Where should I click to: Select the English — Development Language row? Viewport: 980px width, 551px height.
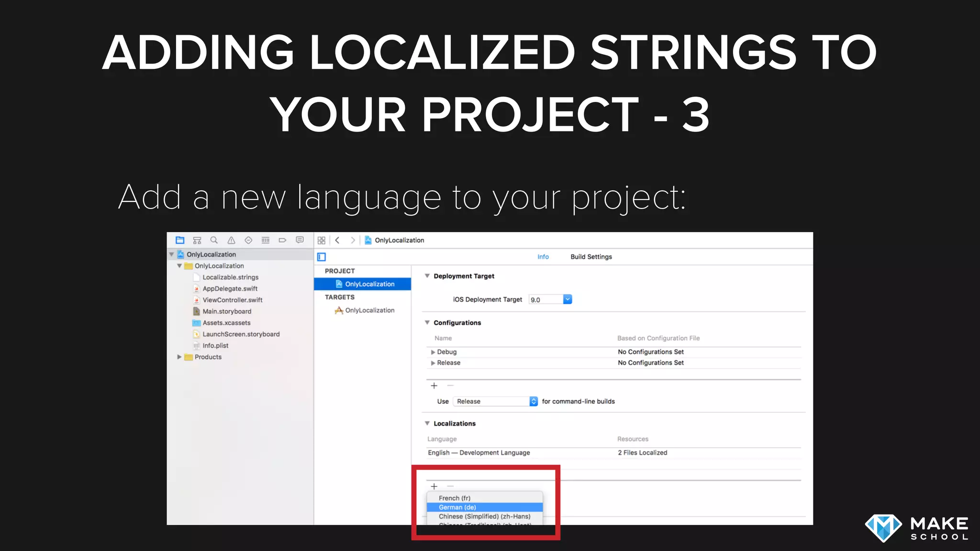(613, 452)
